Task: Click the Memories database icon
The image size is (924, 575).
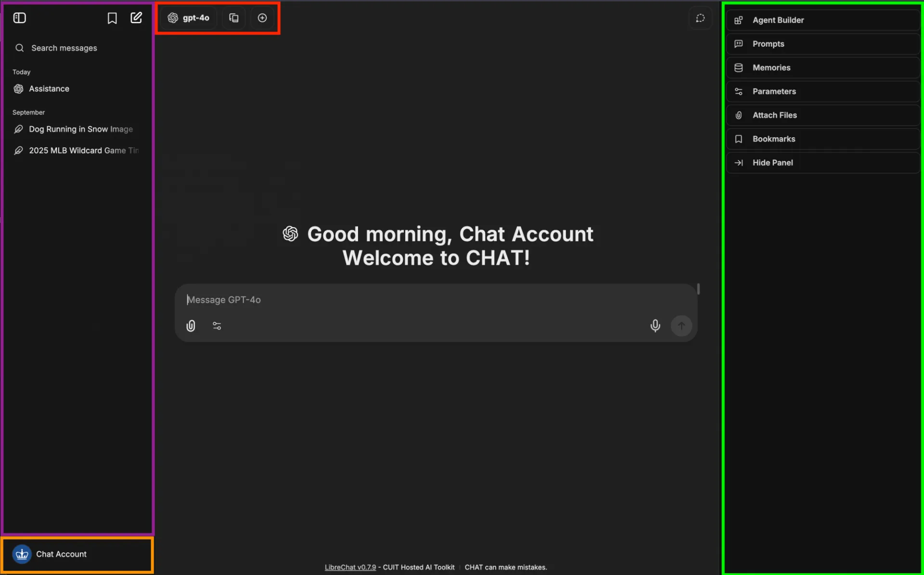Action: coord(738,68)
